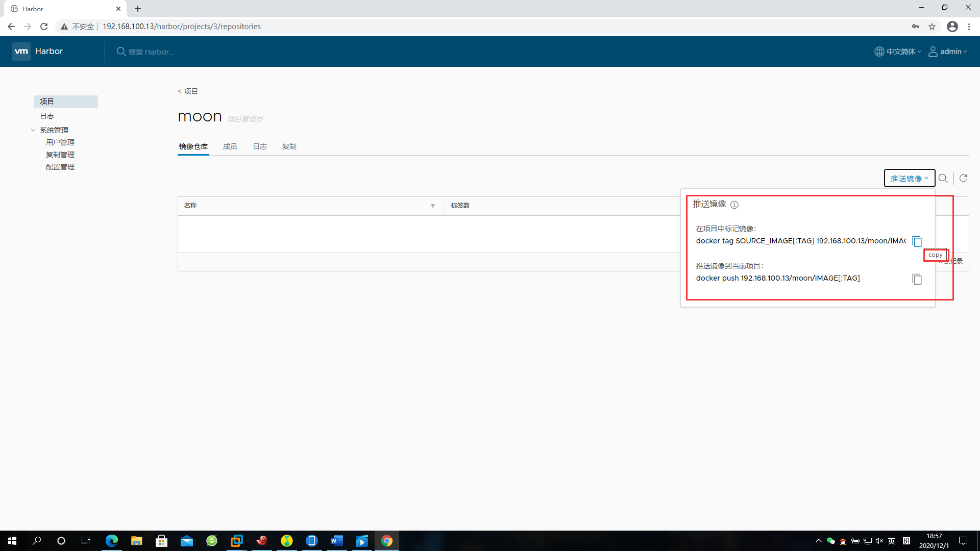Bookmark this page with star icon
This screenshot has width=980, height=551.
tap(932, 27)
